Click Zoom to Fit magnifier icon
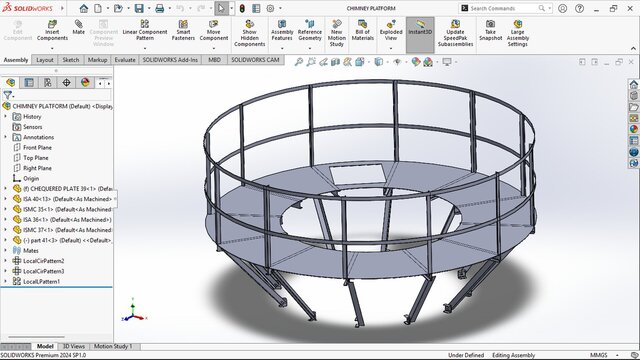 pyautogui.click(x=299, y=62)
